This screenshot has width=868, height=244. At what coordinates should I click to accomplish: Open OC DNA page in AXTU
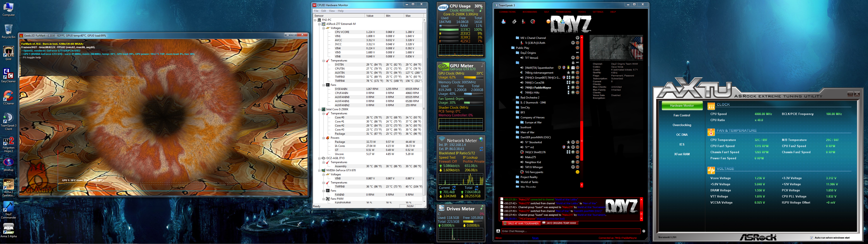tap(682, 135)
